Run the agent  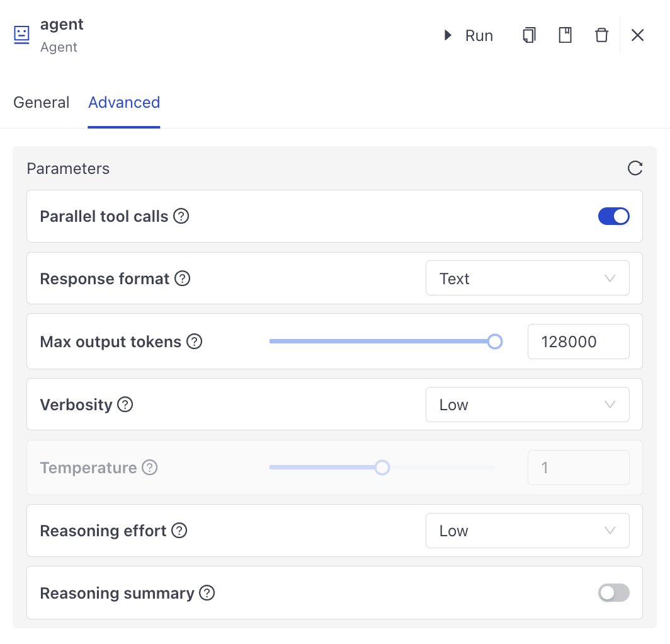468,36
